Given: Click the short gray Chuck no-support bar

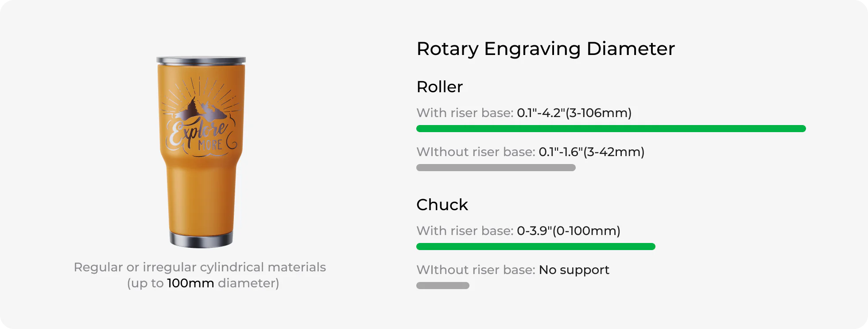Looking at the screenshot, I should point(442,286).
